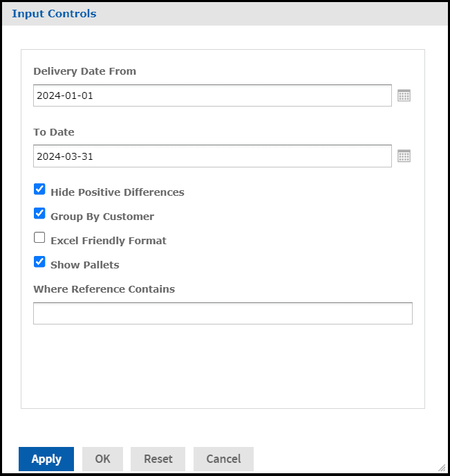Screen dimensions: 450x476
Task: Focus the To Date field showing 2024-03-31
Action: tap(212, 156)
